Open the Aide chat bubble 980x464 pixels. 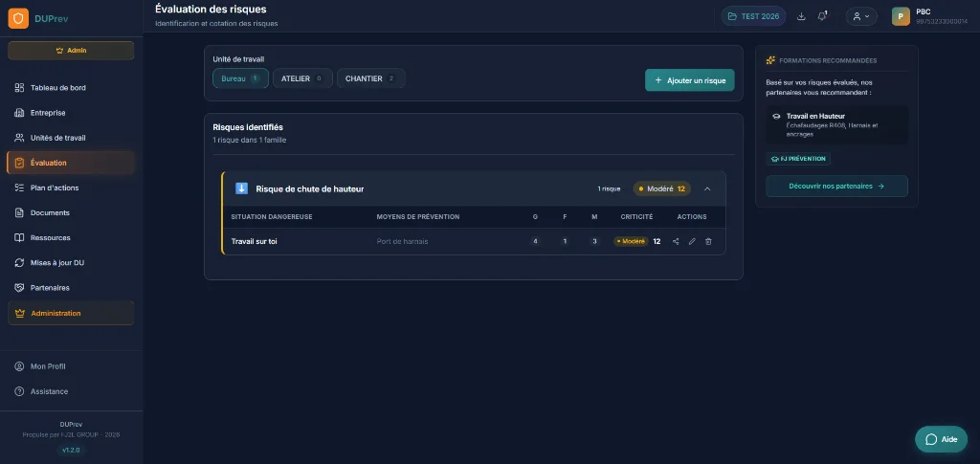click(x=940, y=439)
